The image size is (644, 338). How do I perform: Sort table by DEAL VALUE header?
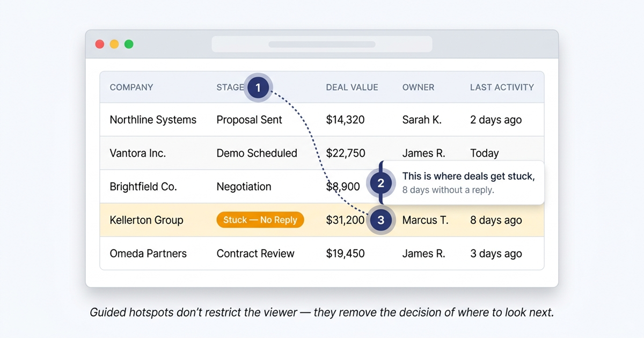[x=352, y=87]
